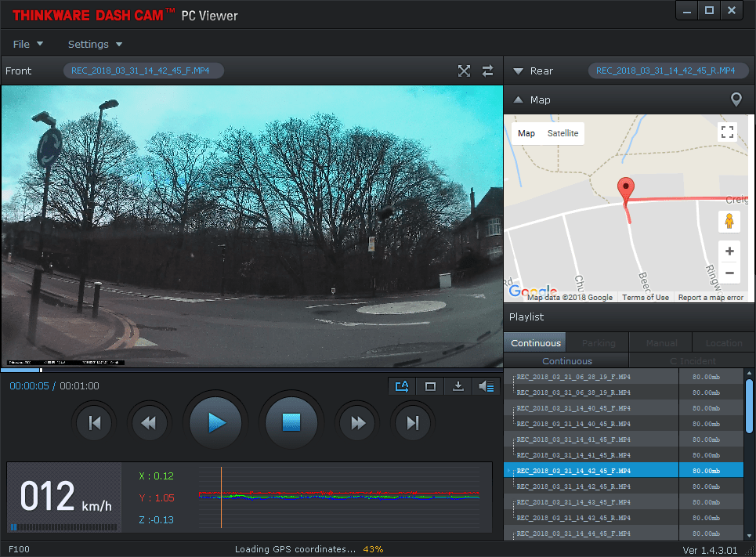Select the Parking playlist tab
The height and width of the screenshot is (557, 756).
[598, 342]
